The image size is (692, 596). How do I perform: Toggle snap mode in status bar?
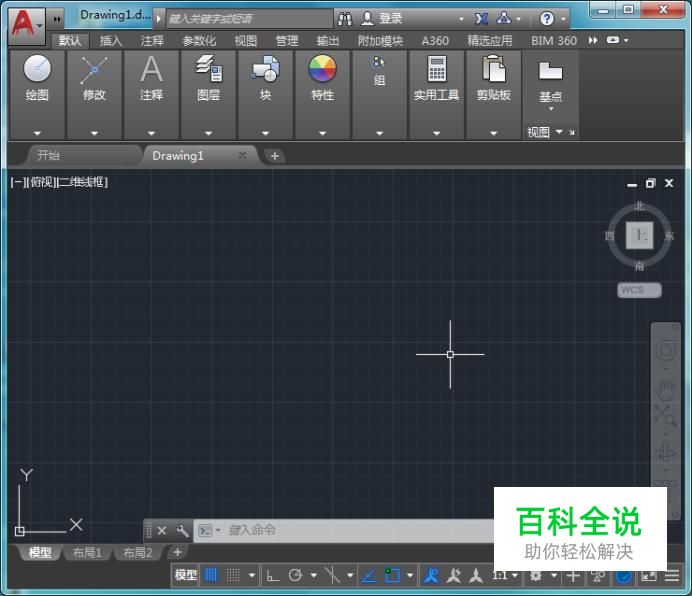tap(232, 575)
